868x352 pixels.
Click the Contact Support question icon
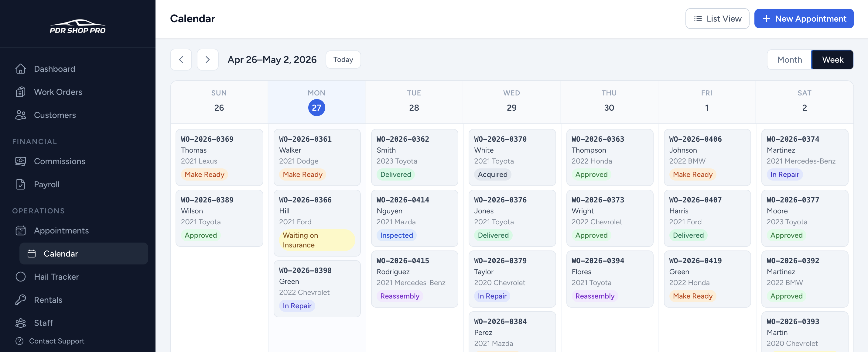tap(19, 341)
